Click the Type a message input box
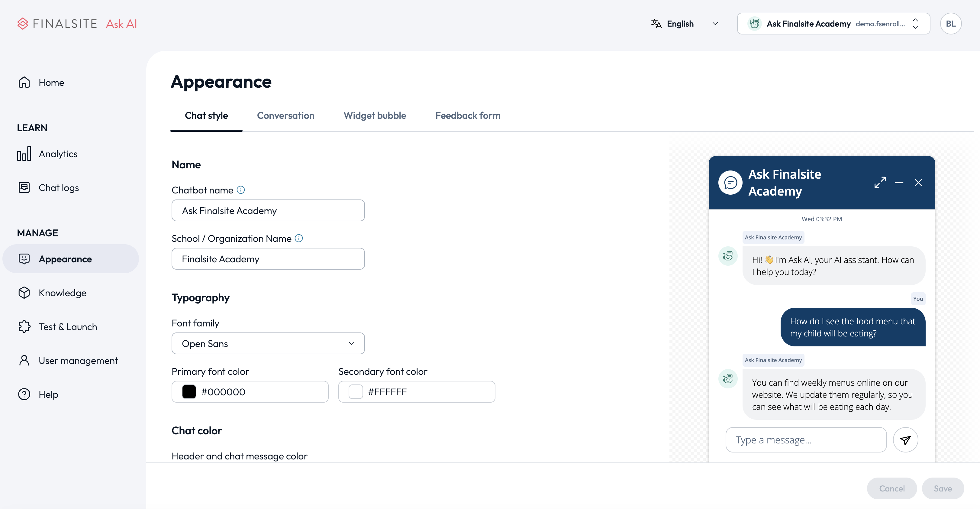Image resolution: width=980 pixels, height=509 pixels. [x=806, y=440]
